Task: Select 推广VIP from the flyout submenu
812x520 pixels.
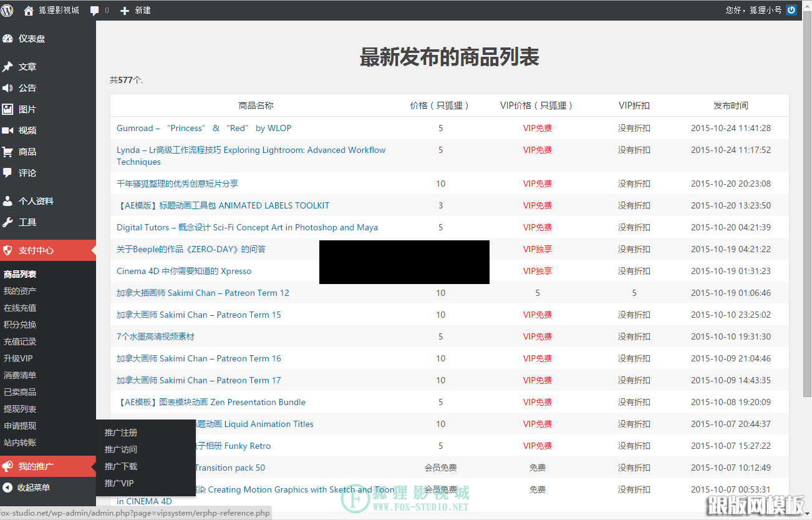Action: [x=118, y=483]
